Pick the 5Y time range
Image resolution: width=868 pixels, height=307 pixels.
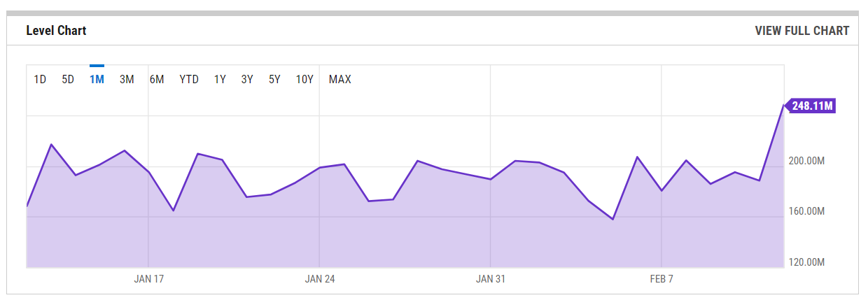click(x=274, y=80)
